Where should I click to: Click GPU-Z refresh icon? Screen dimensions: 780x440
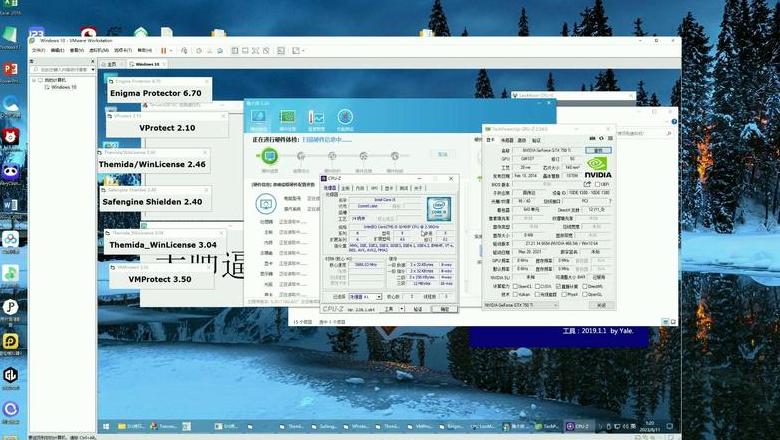601,138
